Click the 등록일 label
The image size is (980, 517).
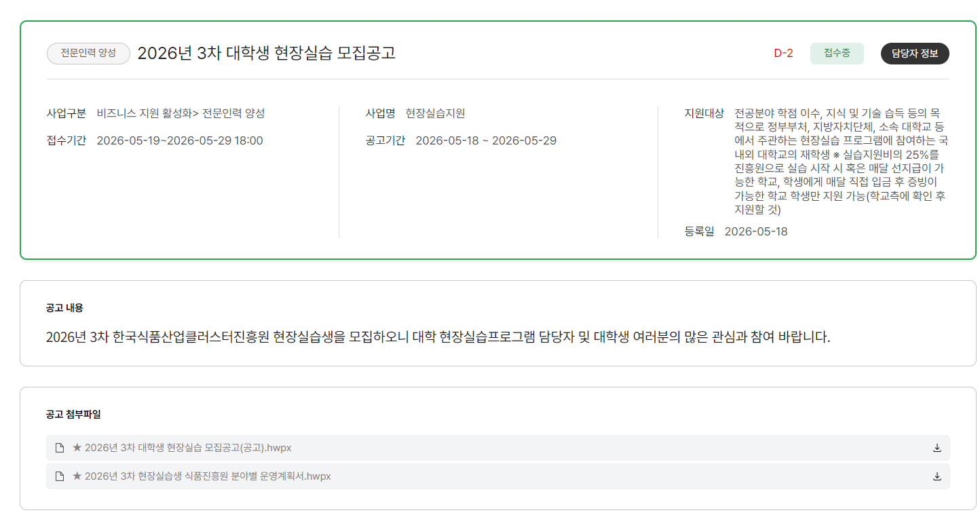pyautogui.click(x=700, y=231)
